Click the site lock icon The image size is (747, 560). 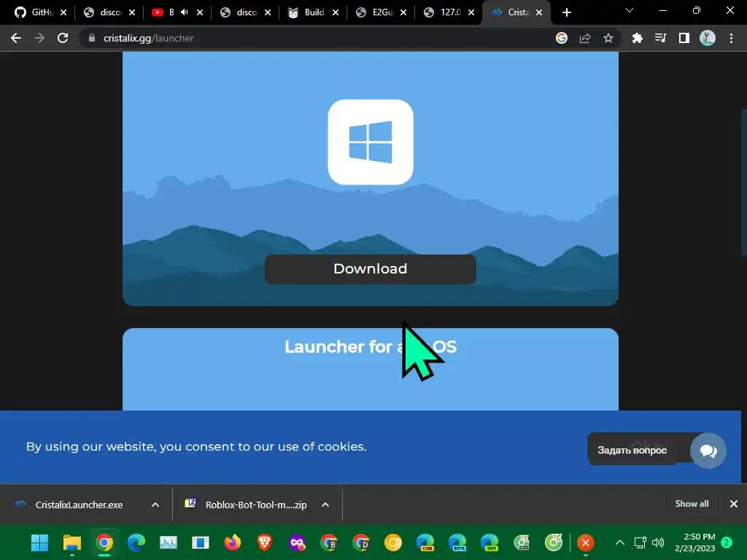(x=92, y=38)
